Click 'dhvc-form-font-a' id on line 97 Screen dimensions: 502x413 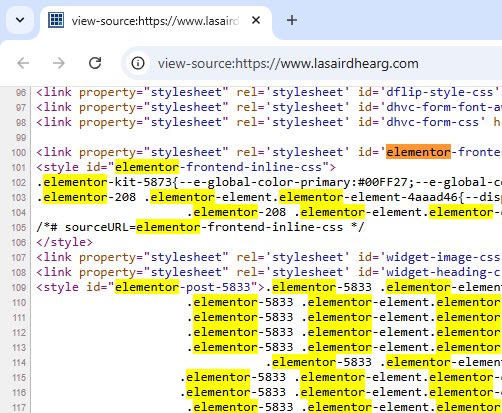coord(443,107)
